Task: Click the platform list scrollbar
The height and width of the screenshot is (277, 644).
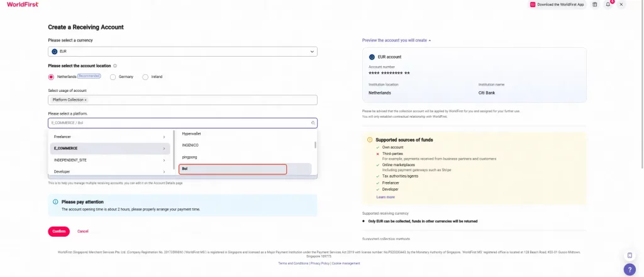Action: point(316,145)
